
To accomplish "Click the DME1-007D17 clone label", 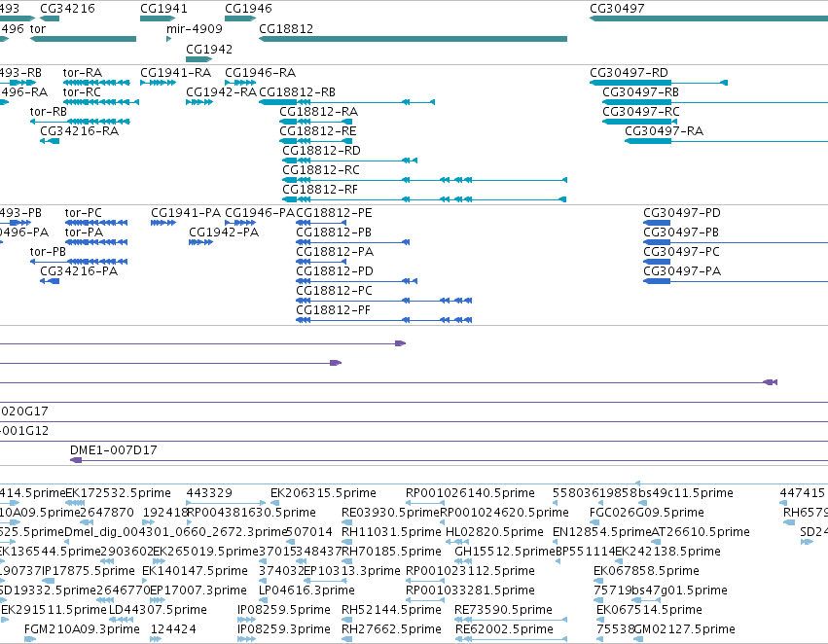I will [114, 450].
